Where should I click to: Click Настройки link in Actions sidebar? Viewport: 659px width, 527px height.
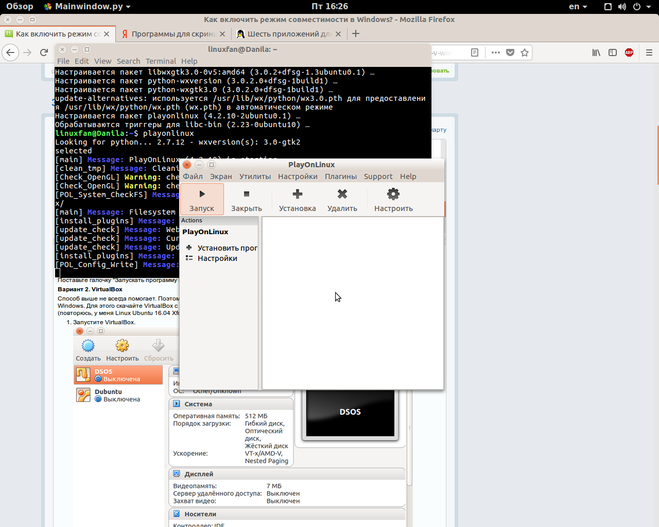point(212,258)
